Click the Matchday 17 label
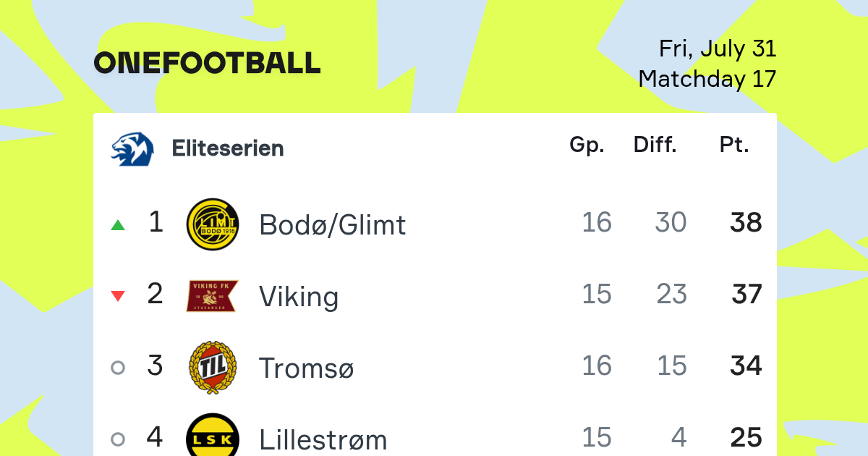 [x=707, y=79]
